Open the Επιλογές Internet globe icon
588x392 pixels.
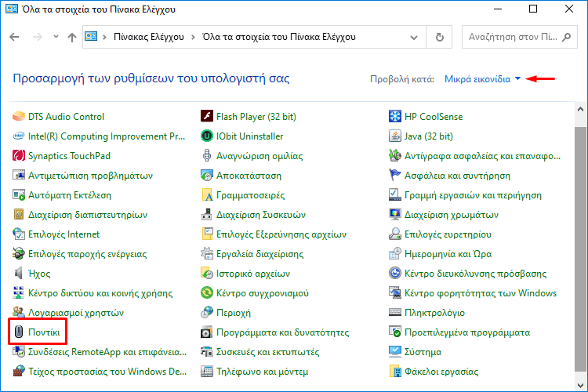coord(18,234)
